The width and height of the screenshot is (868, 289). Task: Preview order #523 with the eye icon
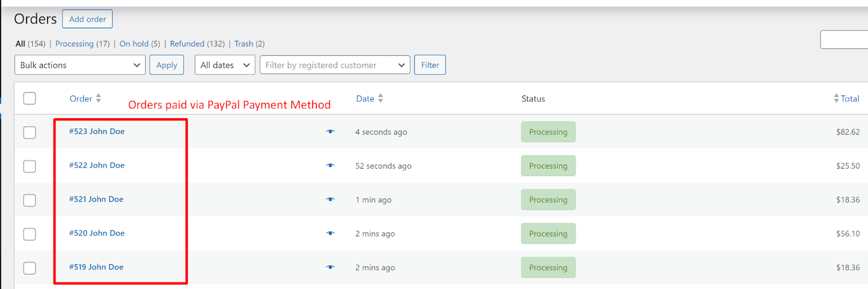[x=330, y=132]
